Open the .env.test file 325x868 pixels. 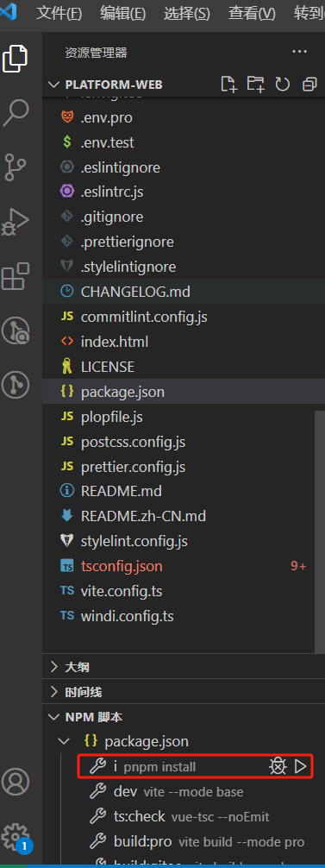[x=184, y=142]
